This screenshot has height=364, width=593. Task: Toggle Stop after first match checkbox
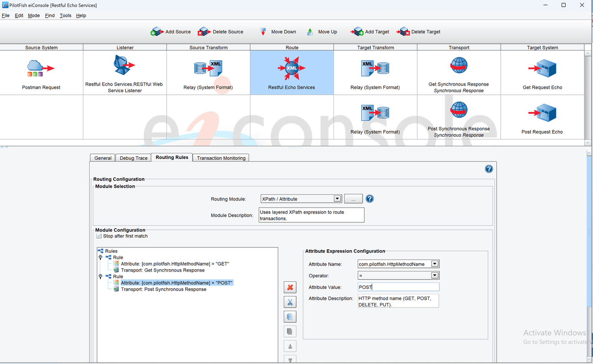pos(99,236)
